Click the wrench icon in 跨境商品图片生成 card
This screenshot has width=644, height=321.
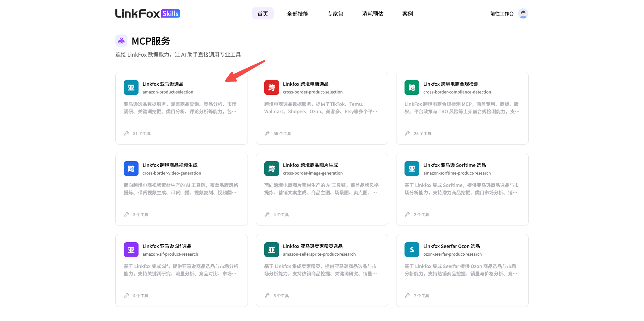tap(267, 214)
